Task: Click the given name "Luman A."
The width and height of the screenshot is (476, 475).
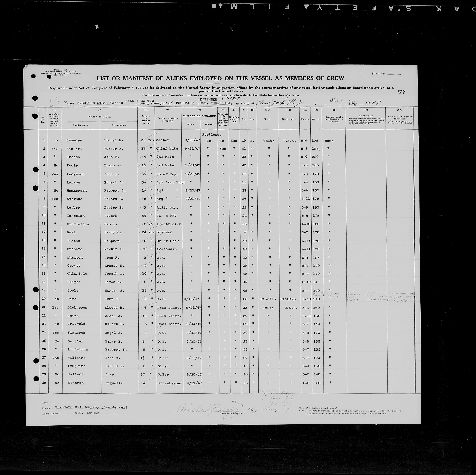Action: tap(112, 165)
